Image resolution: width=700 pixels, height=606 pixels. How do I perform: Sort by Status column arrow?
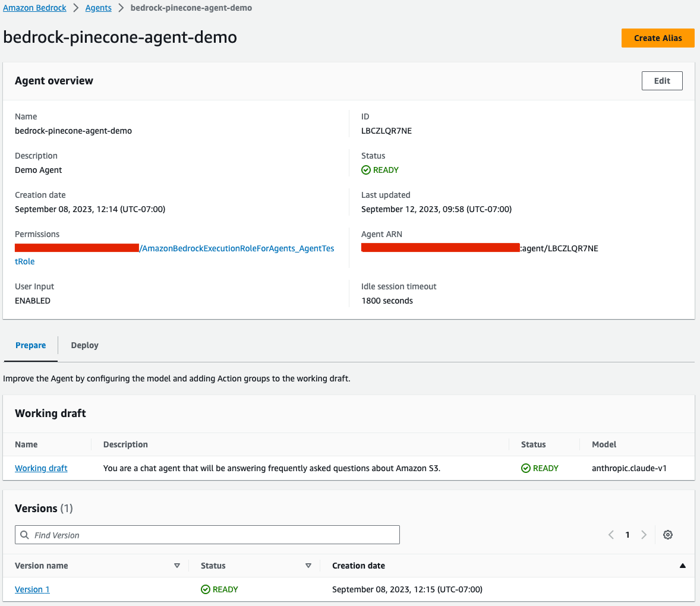tap(308, 566)
